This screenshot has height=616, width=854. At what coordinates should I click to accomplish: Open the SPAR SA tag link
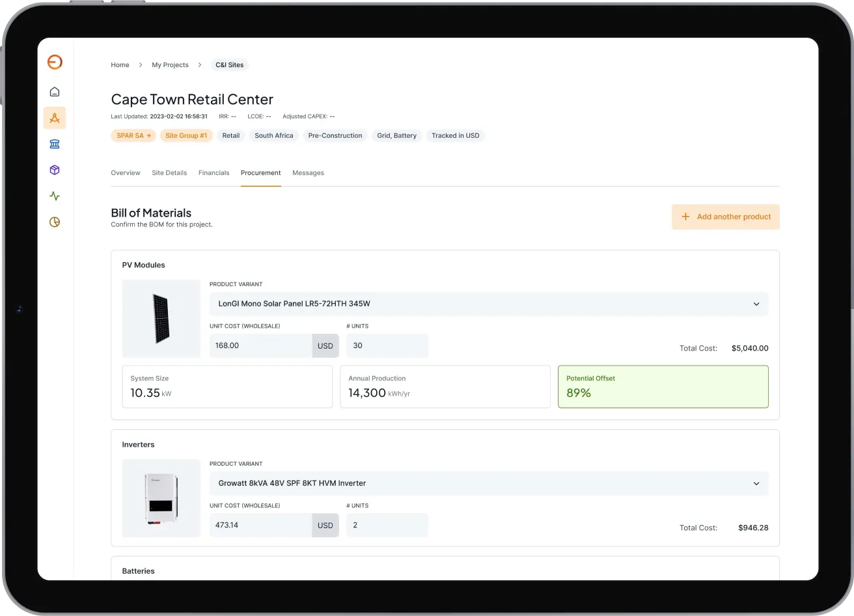133,135
